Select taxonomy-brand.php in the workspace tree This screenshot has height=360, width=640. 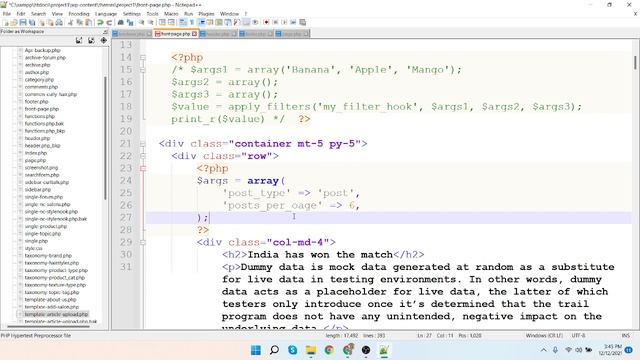(x=48, y=256)
